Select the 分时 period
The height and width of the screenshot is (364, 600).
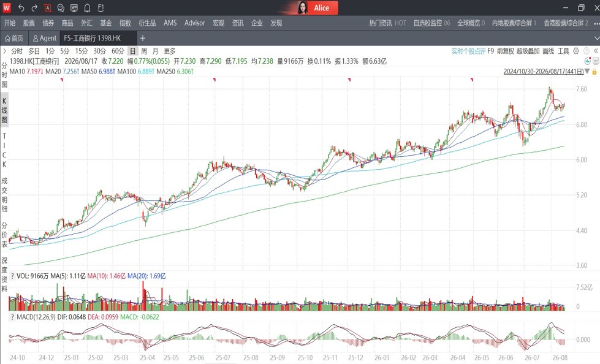[x=17, y=51]
